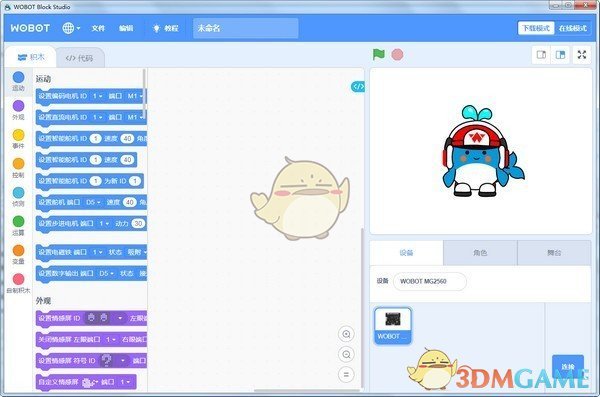Click the WOBOT logo
Screen dimensions: 600x397
(30, 28)
